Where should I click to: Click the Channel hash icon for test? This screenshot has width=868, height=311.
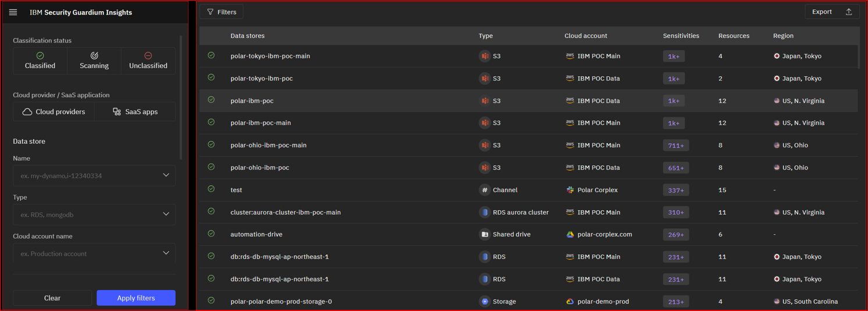tap(485, 190)
